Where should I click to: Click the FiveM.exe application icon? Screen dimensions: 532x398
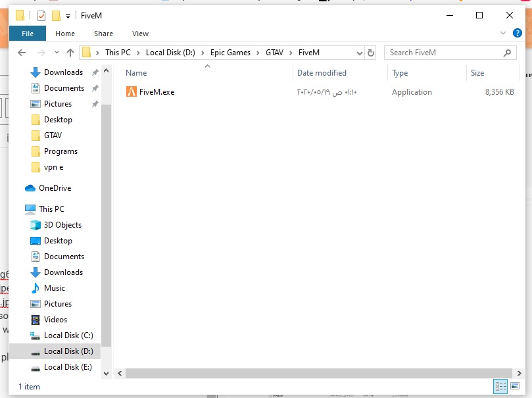point(132,92)
